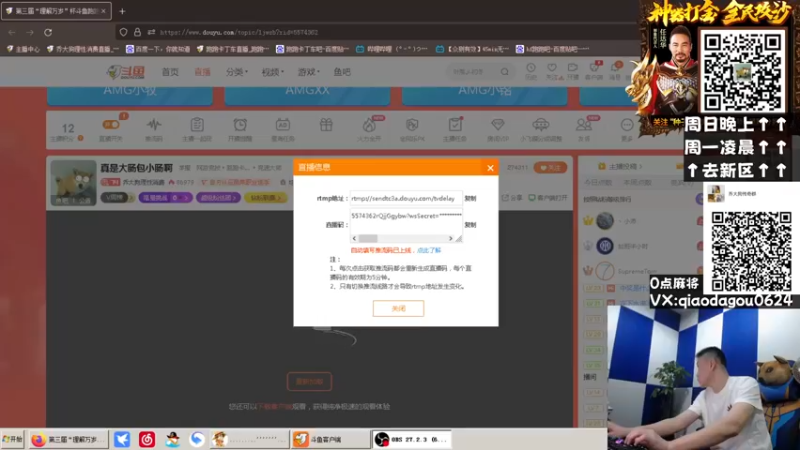800x450 pixels.
Task: Open the Firefox taskbar button
Action: [x=68, y=439]
